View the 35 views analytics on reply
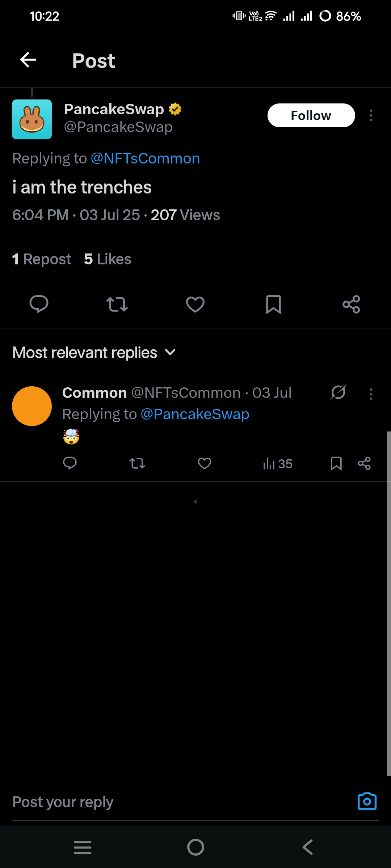This screenshot has height=868, width=391. pyautogui.click(x=278, y=464)
